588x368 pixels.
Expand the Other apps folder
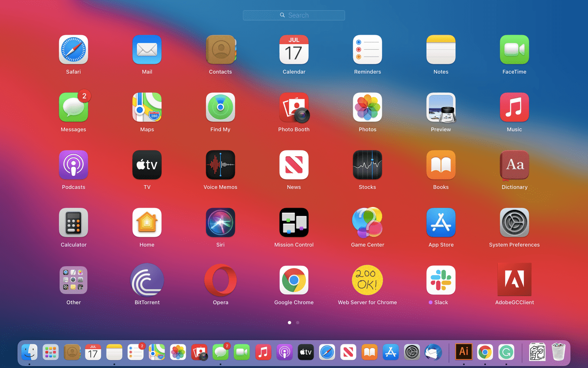pos(73,280)
